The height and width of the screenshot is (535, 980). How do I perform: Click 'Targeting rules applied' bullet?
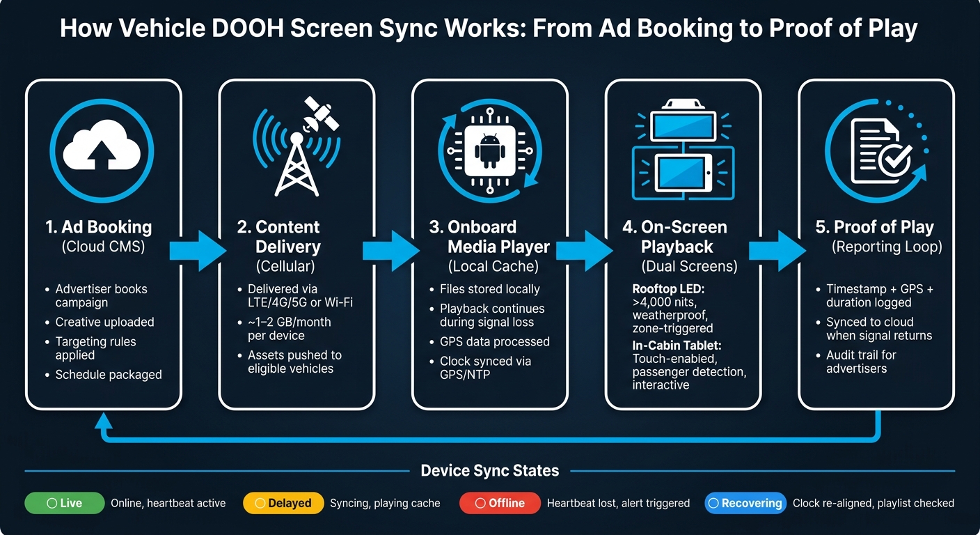[x=96, y=348]
